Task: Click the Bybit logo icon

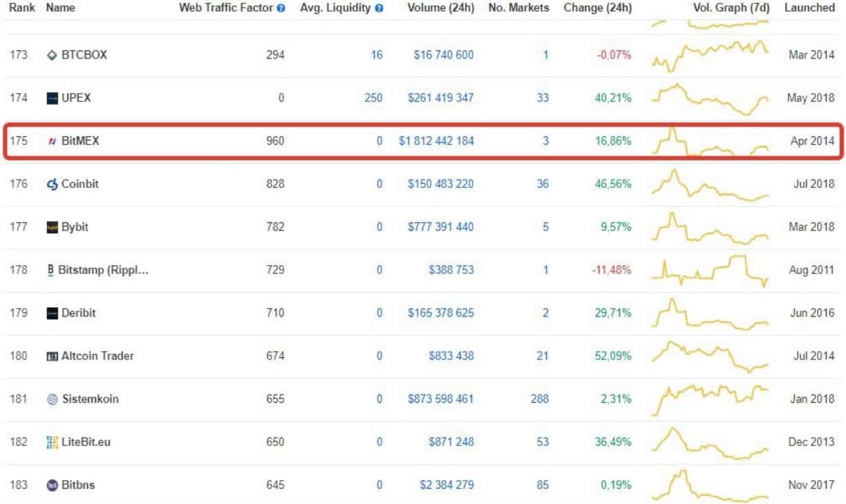Action: 52,227
